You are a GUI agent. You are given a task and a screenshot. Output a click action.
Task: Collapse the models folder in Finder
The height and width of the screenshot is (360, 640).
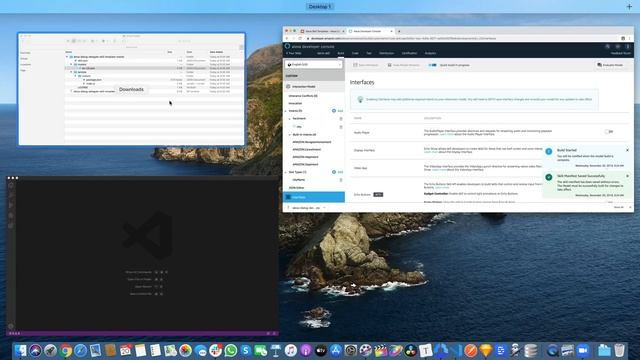(71, 64)
